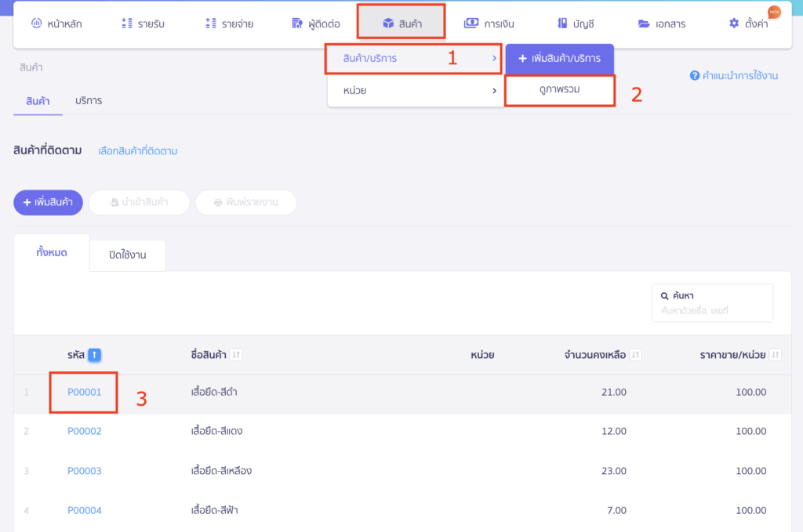Switch to the ปิดใช้งาน tab
The image size is (803, 532).
(127, 255)
